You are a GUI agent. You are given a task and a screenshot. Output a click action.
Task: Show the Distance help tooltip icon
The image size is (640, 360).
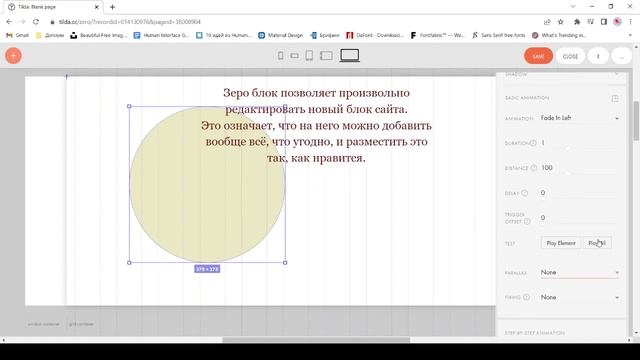(x=533, y=168)
